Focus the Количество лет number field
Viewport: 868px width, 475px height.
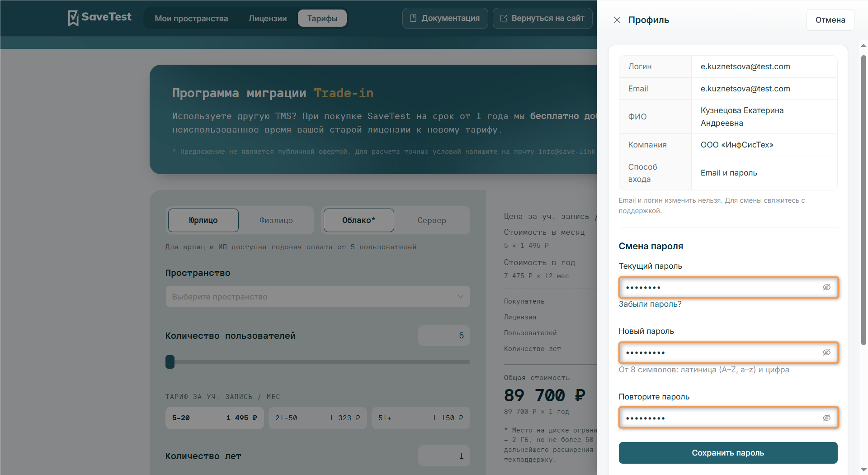point(444,456)
